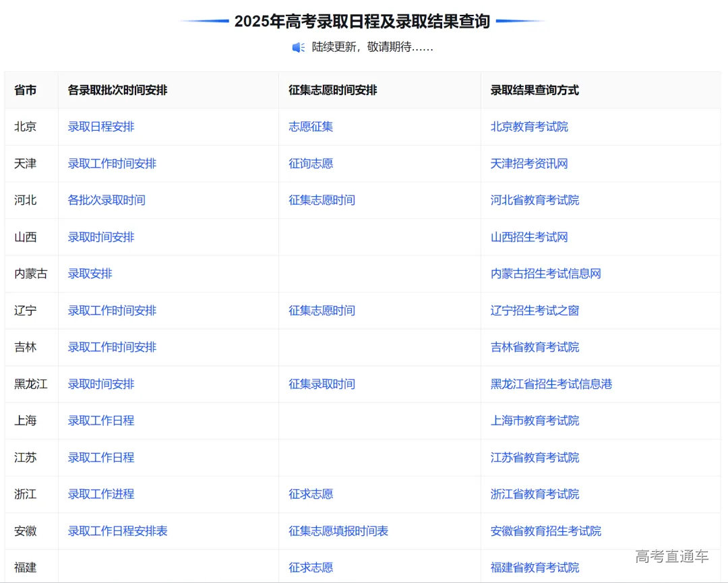The width and height of the screenshot is (728, 583).
Task: Open 山西招生考试网
Action: pyautogui.click(x=528, y=237)
